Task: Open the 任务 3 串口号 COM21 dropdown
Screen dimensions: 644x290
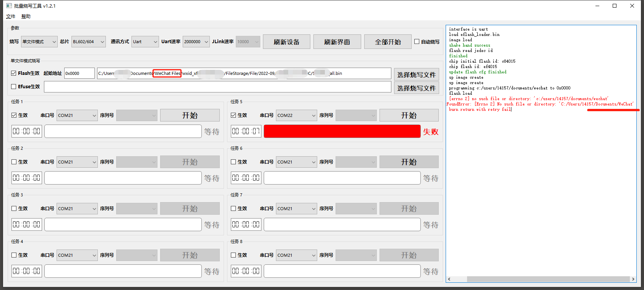Action: (77, 208)
